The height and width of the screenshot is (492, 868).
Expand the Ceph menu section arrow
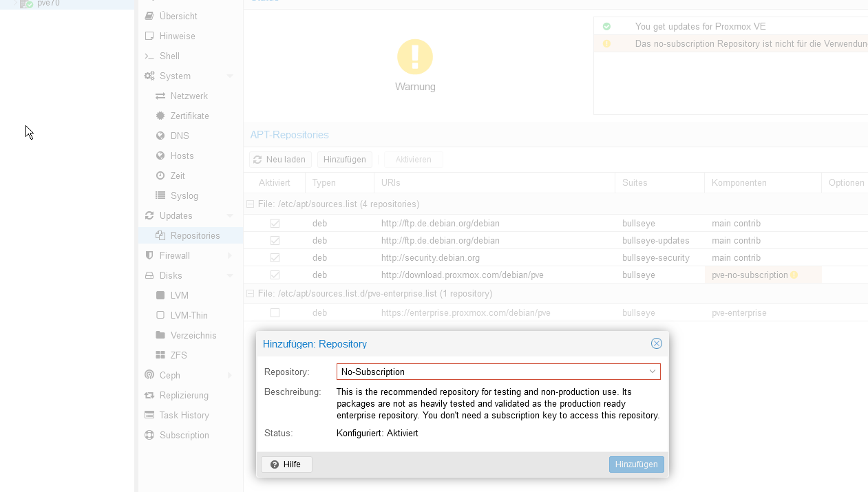230,375
